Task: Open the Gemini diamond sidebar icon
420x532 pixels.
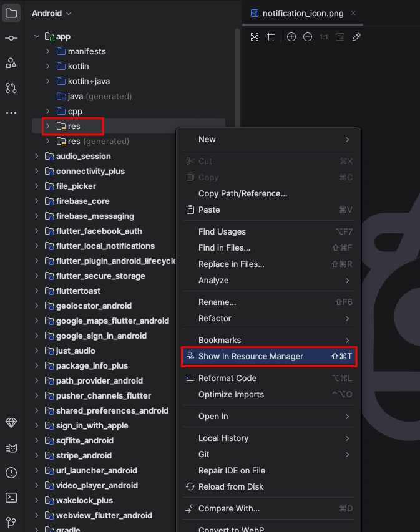Action: tap(11, 423)
